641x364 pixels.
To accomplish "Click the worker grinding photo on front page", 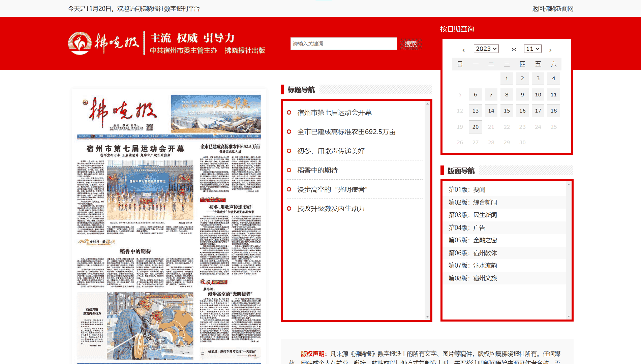I will coord(150,325).
